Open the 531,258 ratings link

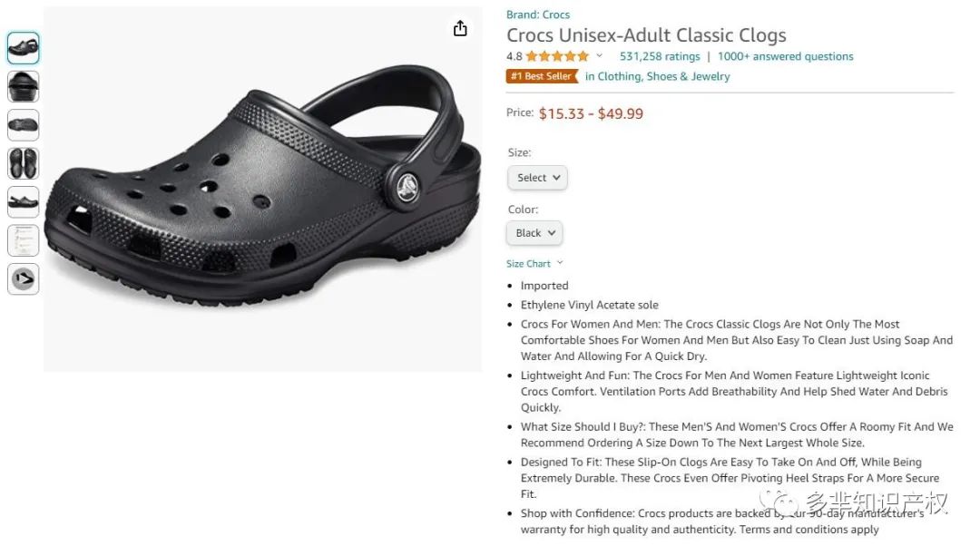pos(660,56)
